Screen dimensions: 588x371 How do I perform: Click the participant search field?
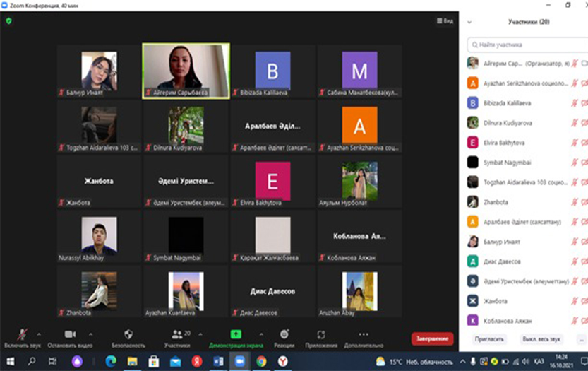coord(526,45)
